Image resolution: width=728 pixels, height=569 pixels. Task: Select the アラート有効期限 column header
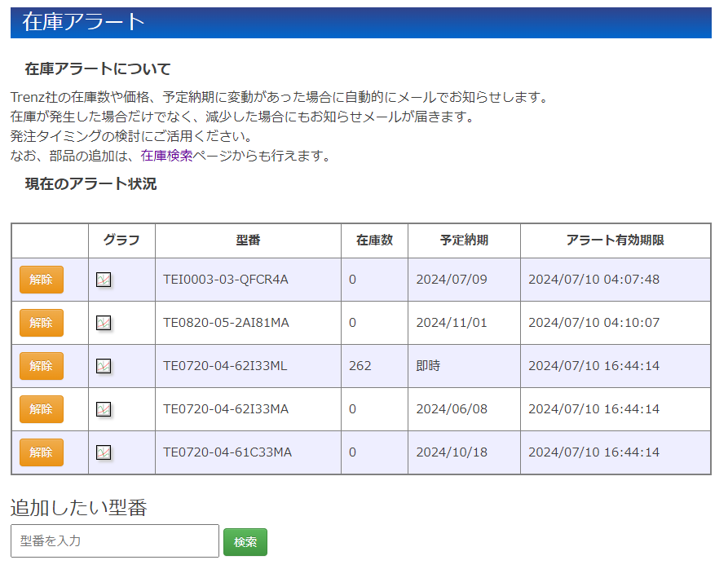(615, 240)
